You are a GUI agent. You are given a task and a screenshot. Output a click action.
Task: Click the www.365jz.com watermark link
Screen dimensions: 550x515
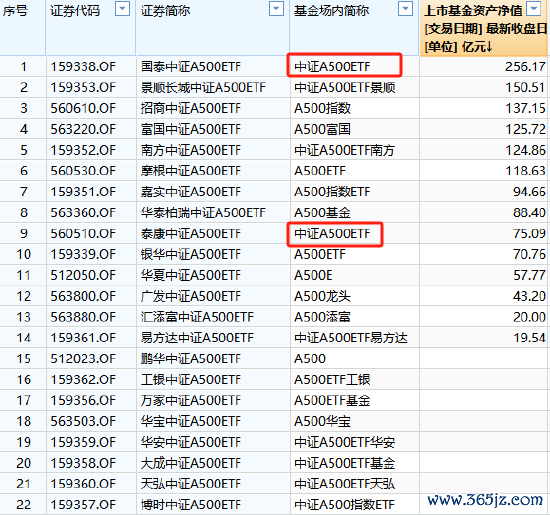click(x=485, y=500)
